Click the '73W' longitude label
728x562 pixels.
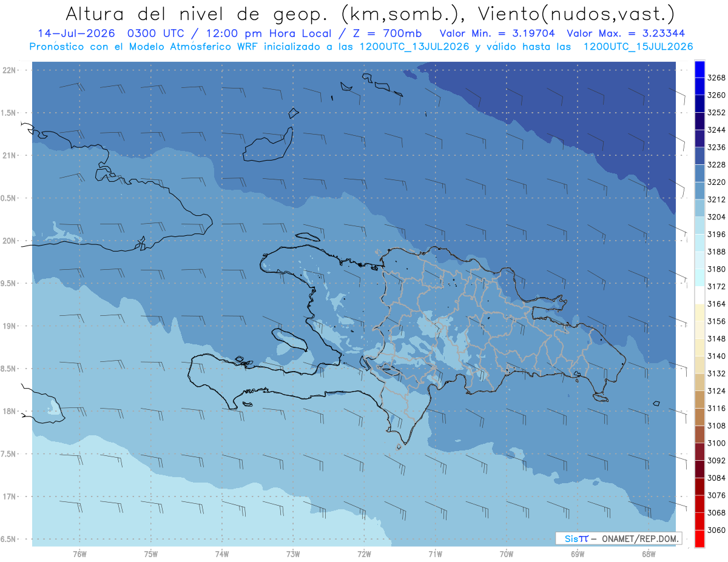(x=293, y=554)
